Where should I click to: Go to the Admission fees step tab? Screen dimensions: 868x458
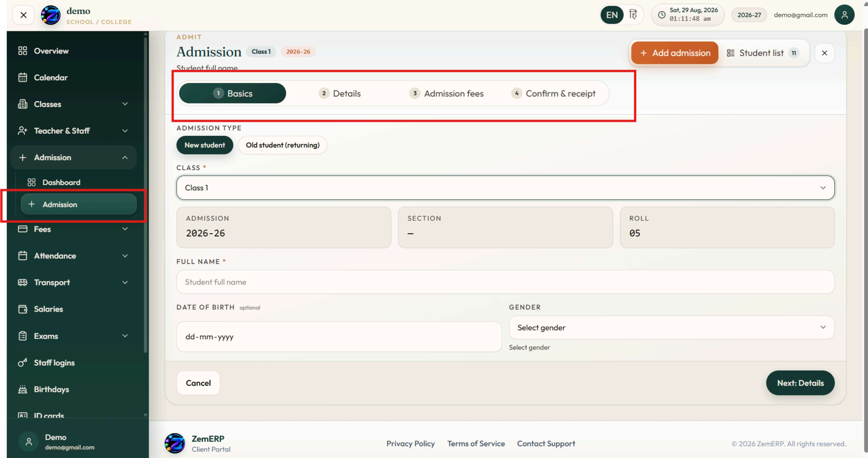[446, 93]
